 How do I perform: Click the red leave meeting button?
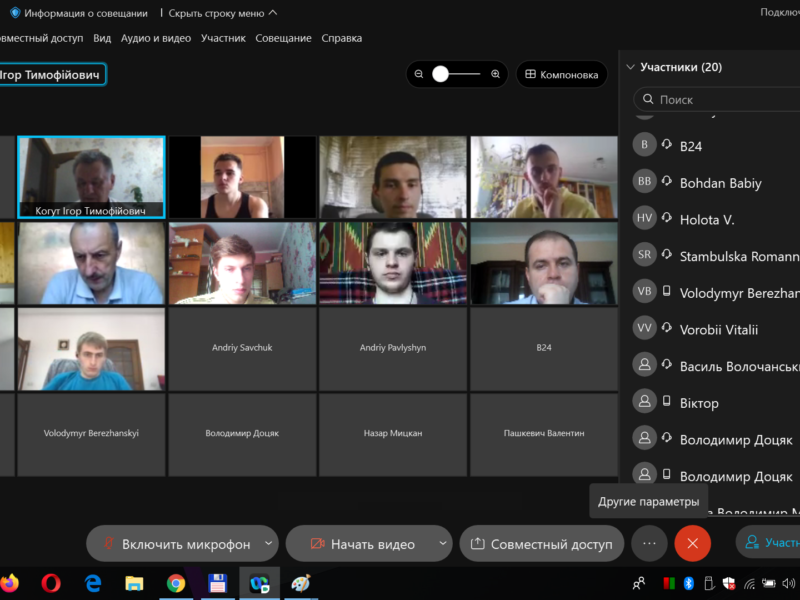tap(692, 544)
